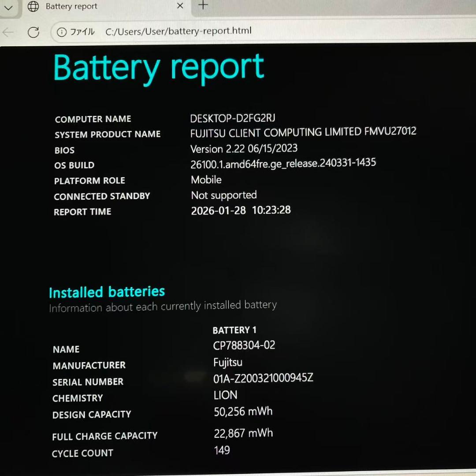Reload the battery report page
The image size is (476, 476).
click(x=33, y=32)
